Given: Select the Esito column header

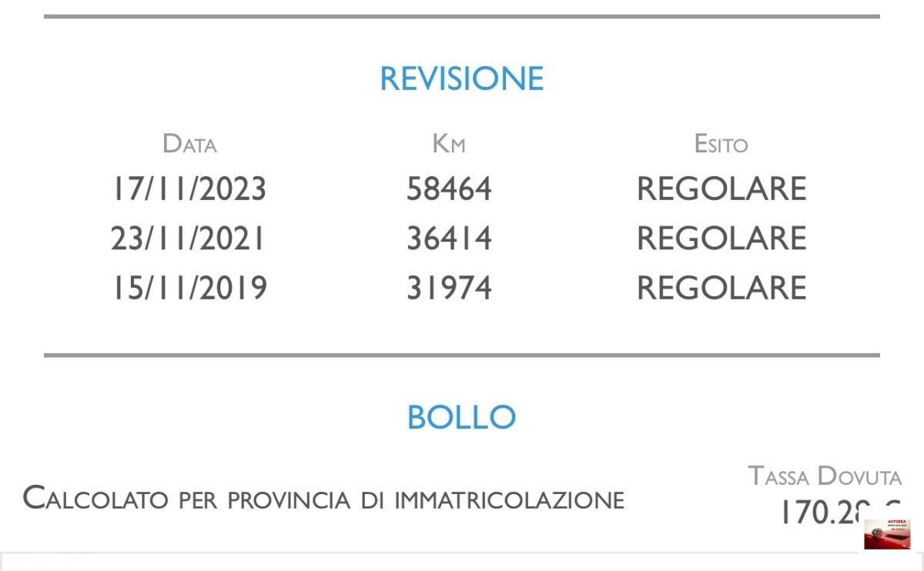Looking at the screenshot, I should click(x=721, y=144).
